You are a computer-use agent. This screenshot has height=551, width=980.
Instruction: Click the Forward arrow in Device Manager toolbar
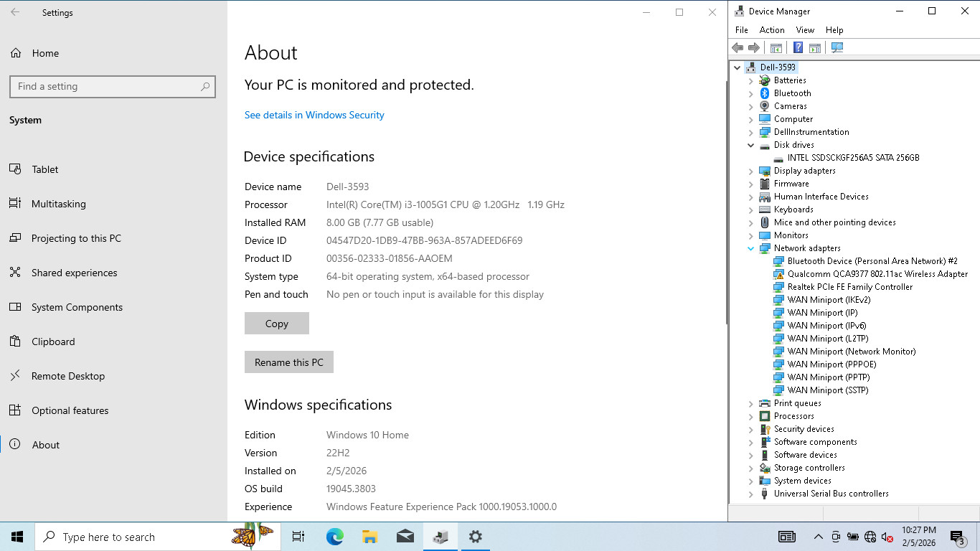[x=754, y=48]
